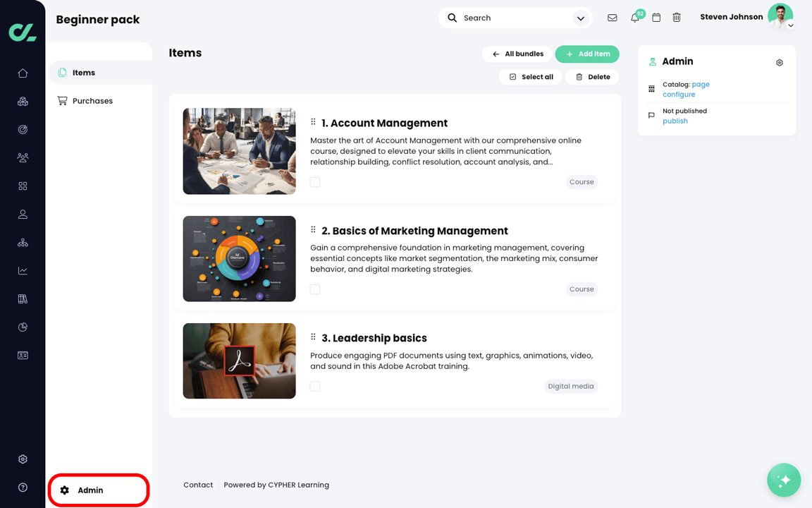This screenshot has height=508, width=812.
Task: Click the Digital media tag
Action: coord(571,386)
